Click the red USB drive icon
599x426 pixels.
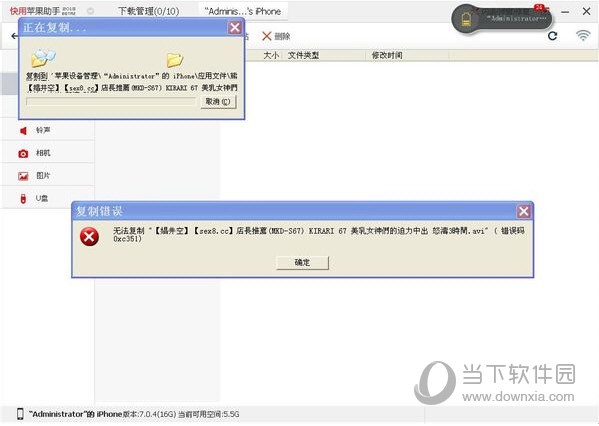click(23, 199)
